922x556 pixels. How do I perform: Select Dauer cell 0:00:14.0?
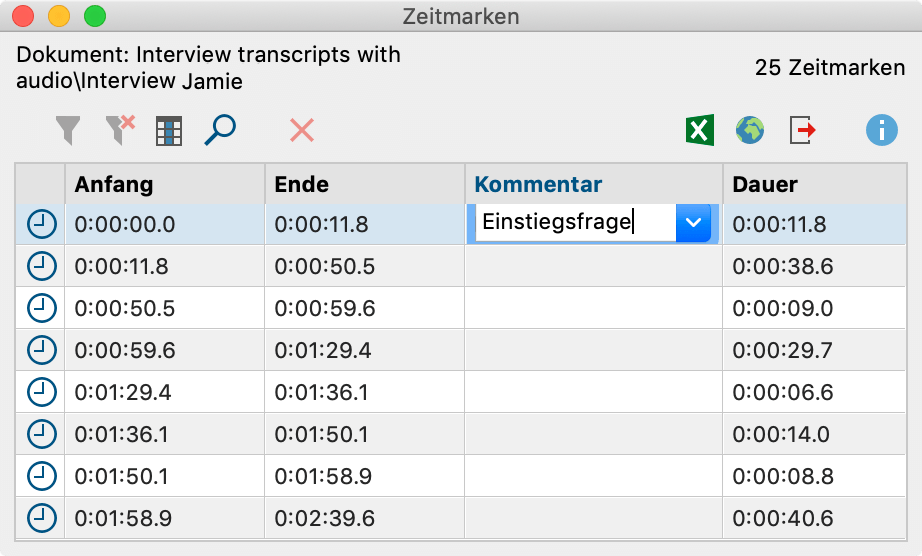tap(814, 434)
